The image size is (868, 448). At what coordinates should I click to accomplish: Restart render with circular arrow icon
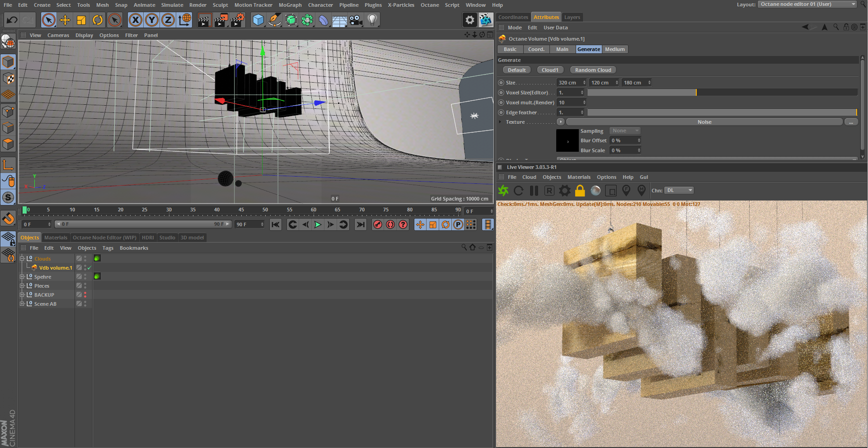coord(519,191)
